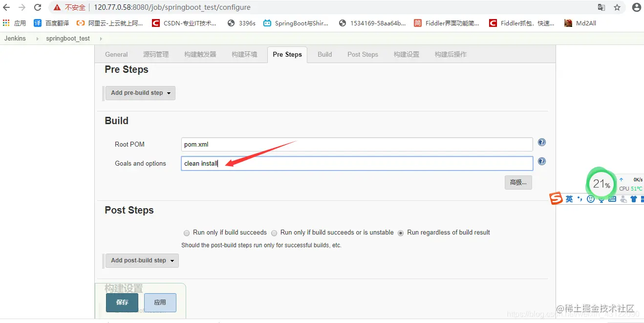
Task: Switch to the 构建设置 tab
Action: (x=407, y=54)
